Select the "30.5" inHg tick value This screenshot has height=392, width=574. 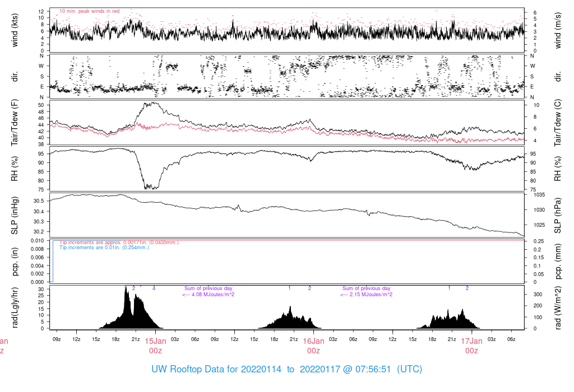pos(39,200)
